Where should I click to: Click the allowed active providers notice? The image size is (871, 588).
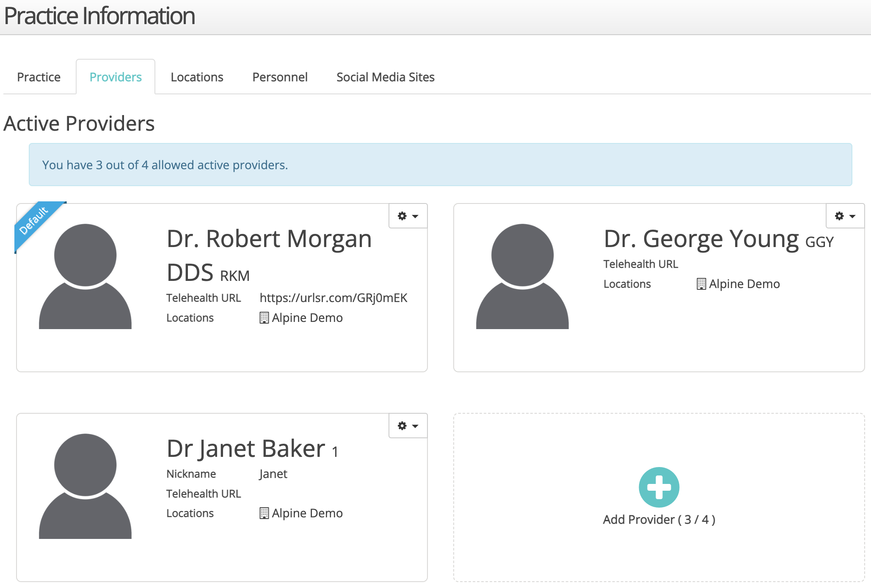[x=440, y=165]
